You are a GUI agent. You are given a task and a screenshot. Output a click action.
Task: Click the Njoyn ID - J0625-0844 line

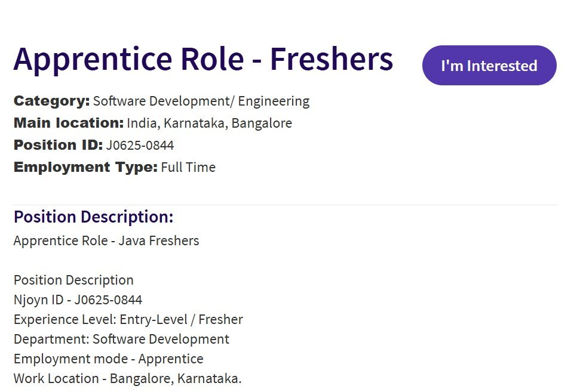(78, 300)
